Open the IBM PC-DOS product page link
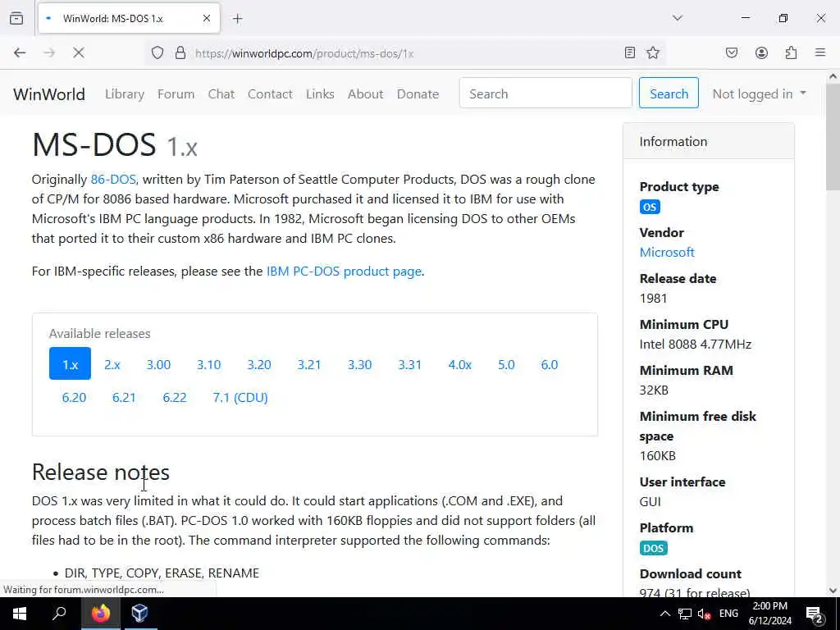Viewport: 840px width, 630px height. [344, 271]
